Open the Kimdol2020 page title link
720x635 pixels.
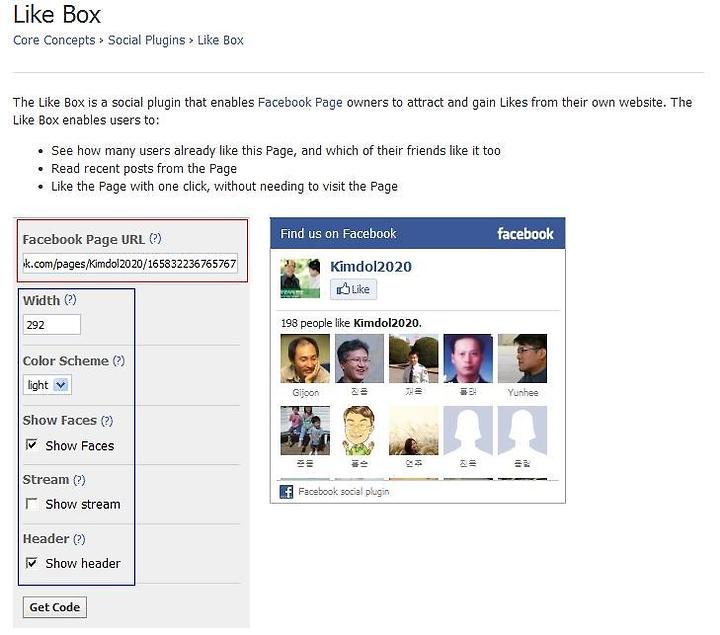click(371, 267)
